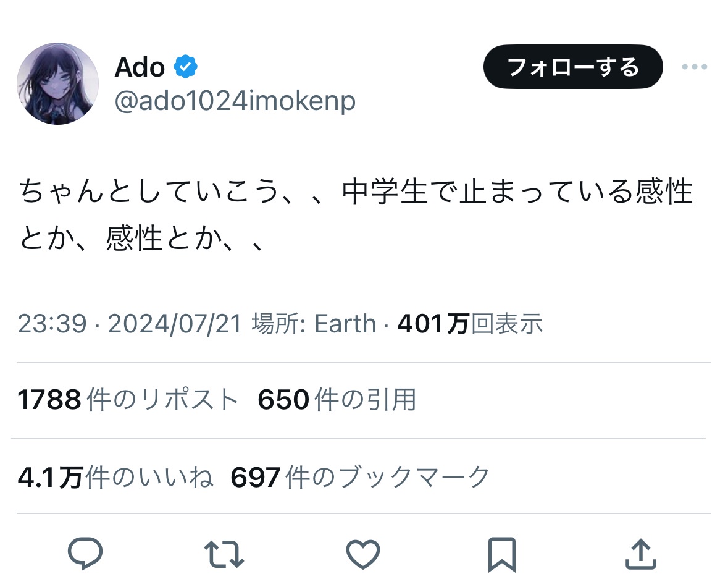The image size is (728, 587).
Task: View the 697件のブックマーク count
Action: coord(360,477)
